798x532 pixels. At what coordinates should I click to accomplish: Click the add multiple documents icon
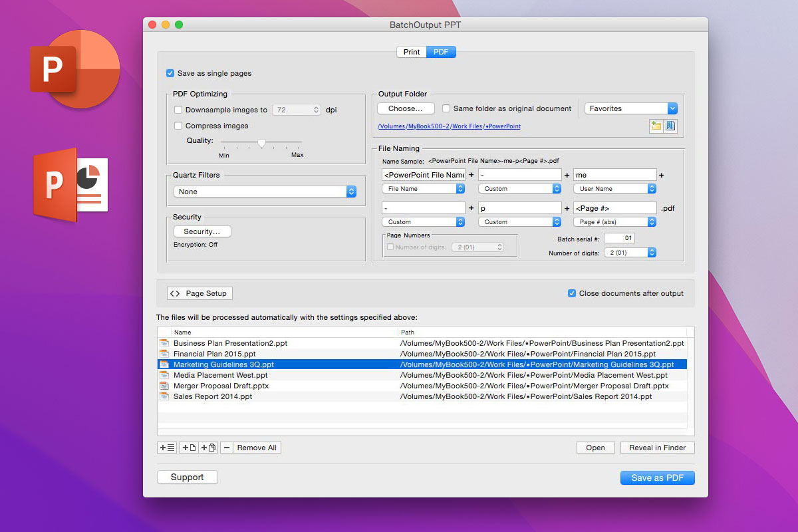(208, 448)
